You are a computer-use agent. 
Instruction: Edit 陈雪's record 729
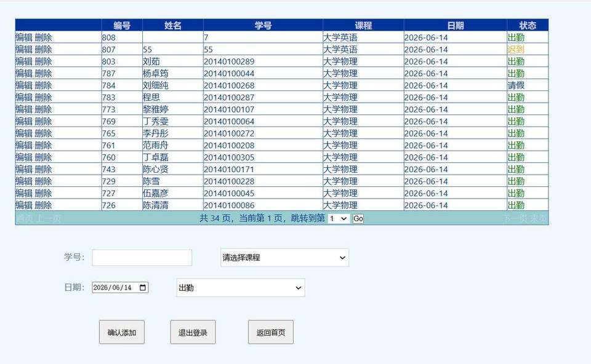(24, 181)
